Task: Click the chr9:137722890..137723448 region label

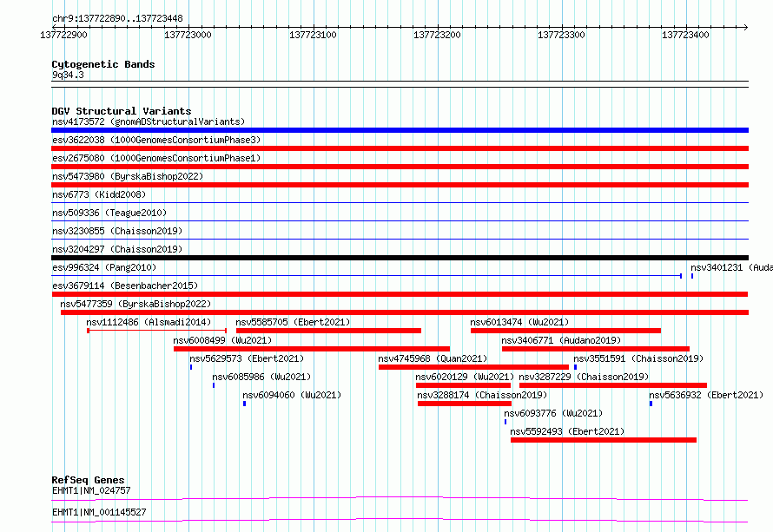Action: [x=117, y=19]
